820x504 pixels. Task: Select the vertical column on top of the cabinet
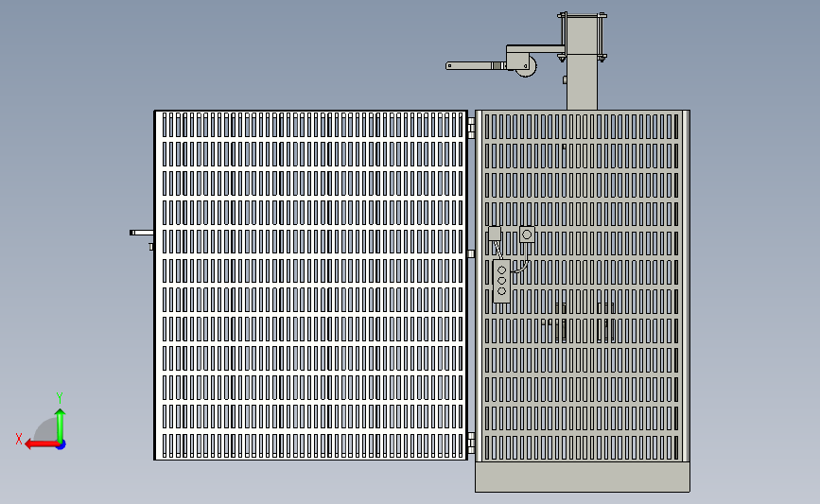point(582,62)
